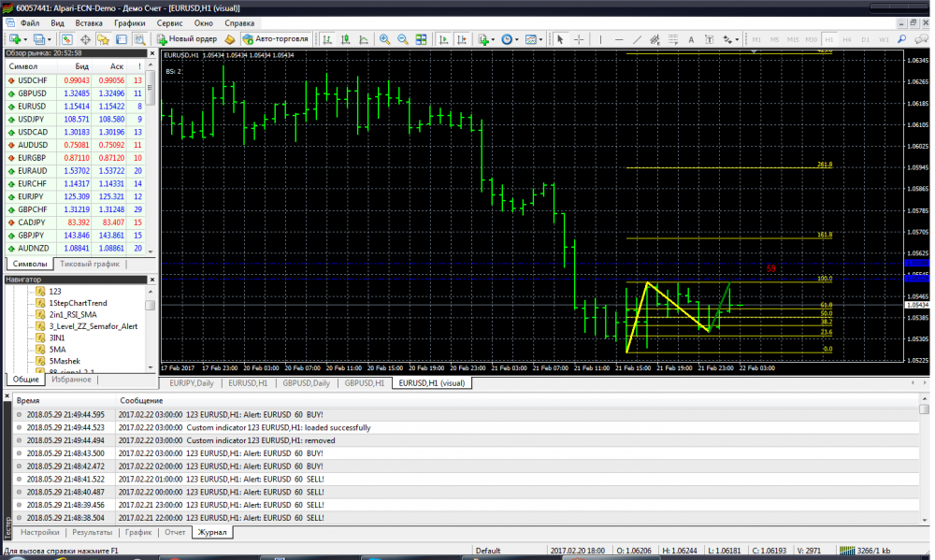Viewport: 935px width, 560px height.
Task: Open the profiles icon
Action: [x=39, y=39]
